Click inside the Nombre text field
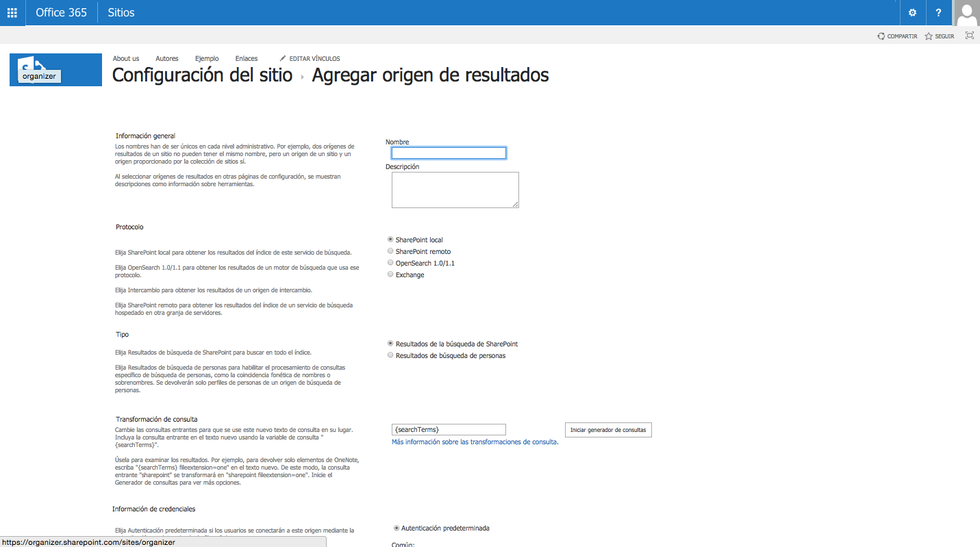980x547 pixels. [x=448, y=153]
